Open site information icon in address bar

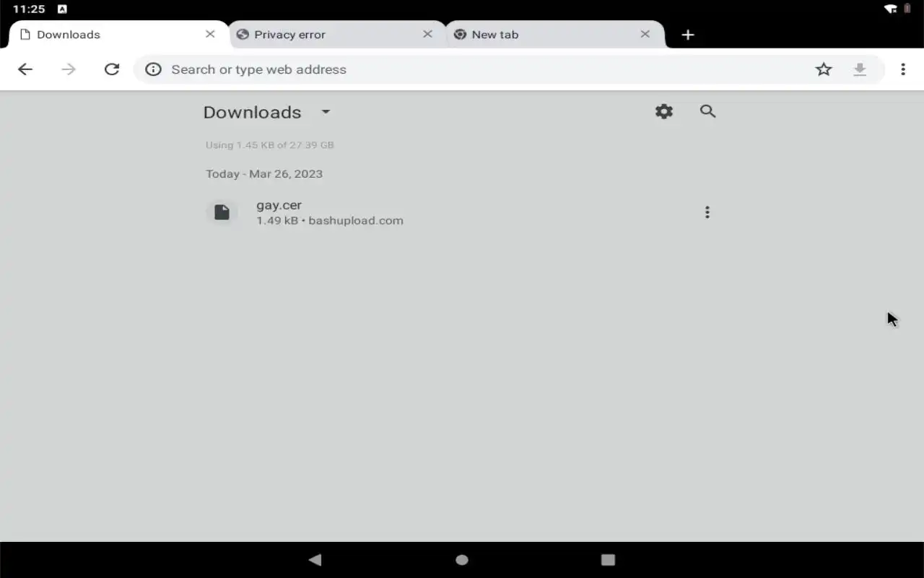point(153,69)
